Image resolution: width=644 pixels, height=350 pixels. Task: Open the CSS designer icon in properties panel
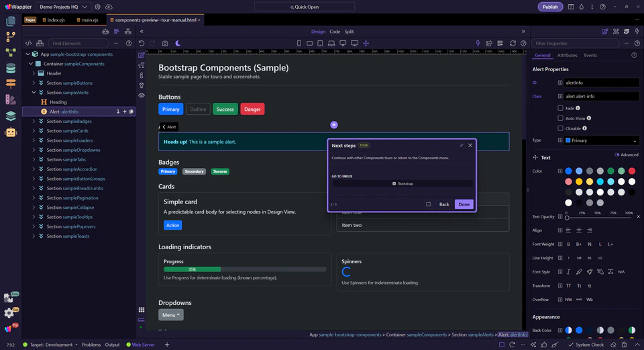(x=627, y=32)
